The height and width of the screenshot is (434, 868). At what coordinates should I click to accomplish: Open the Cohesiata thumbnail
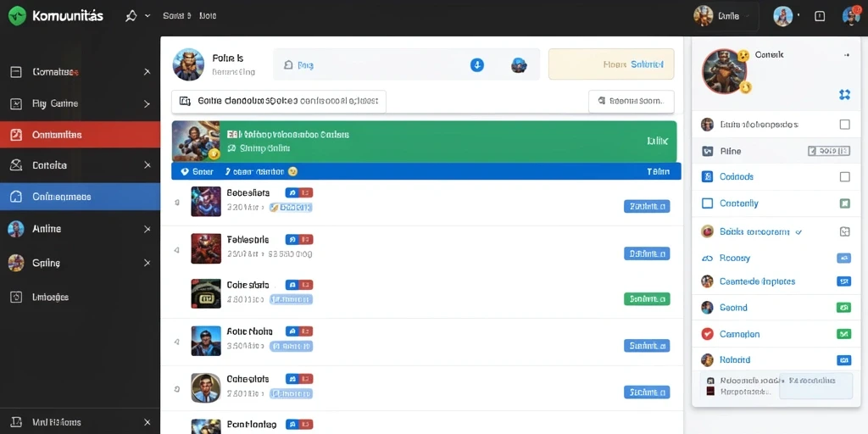point(206,293)
